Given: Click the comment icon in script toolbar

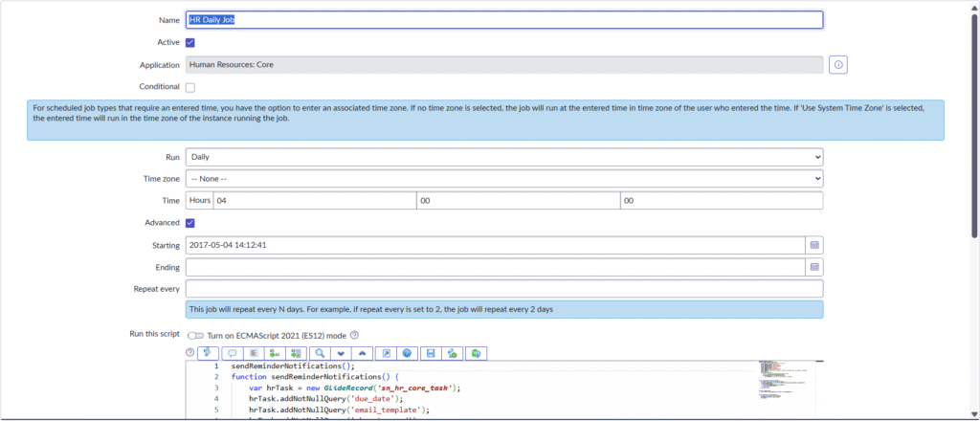Looking at the screenshot, I should tap(233, 353).
